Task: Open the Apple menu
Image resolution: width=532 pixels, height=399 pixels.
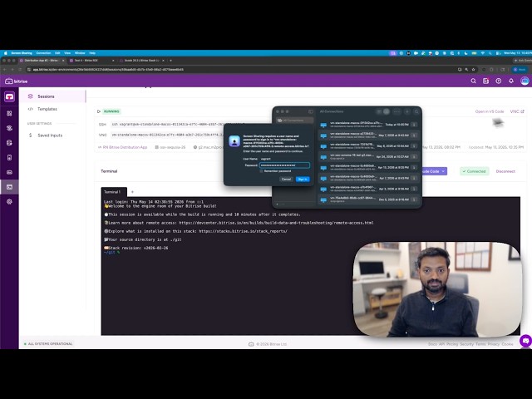Action: (6, 53)
